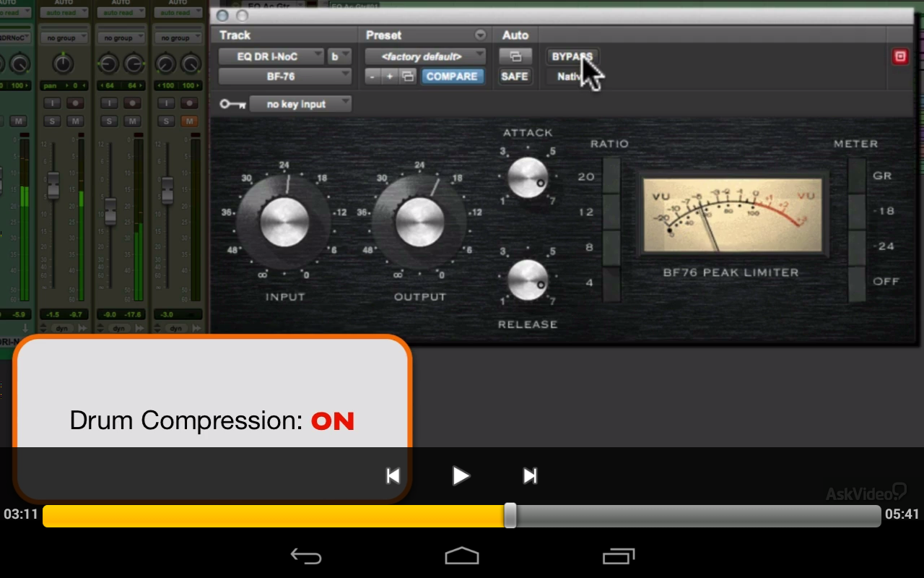924x578 pixels.
Task: Click the RELEASE knob
Action: pos(528,281)
